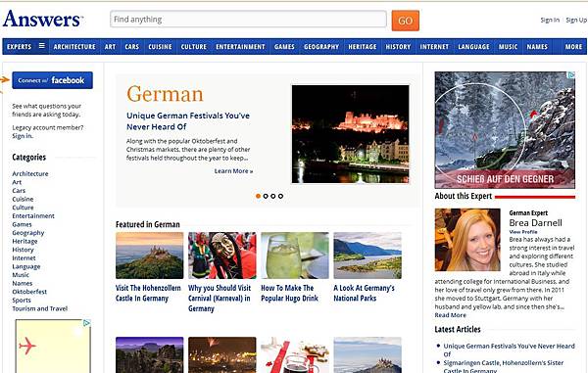This screenshot has width=588, height=373.
Task: Click the illuminated Heidelberg castle image
Action: point(350,134)
